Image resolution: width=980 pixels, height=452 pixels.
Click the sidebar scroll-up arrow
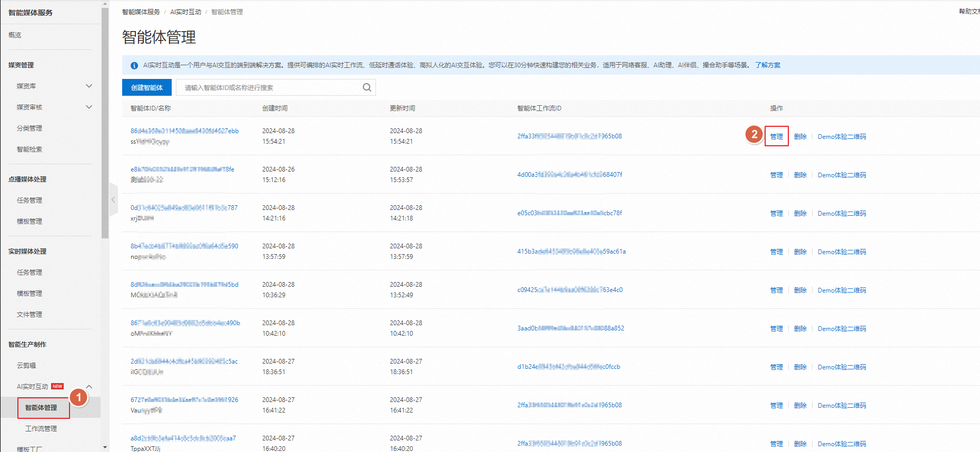pos(105,4)
